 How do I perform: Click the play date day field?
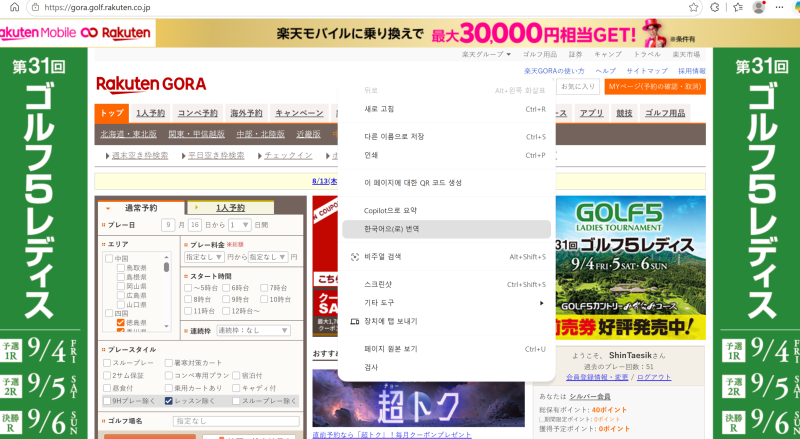(194, 225)
